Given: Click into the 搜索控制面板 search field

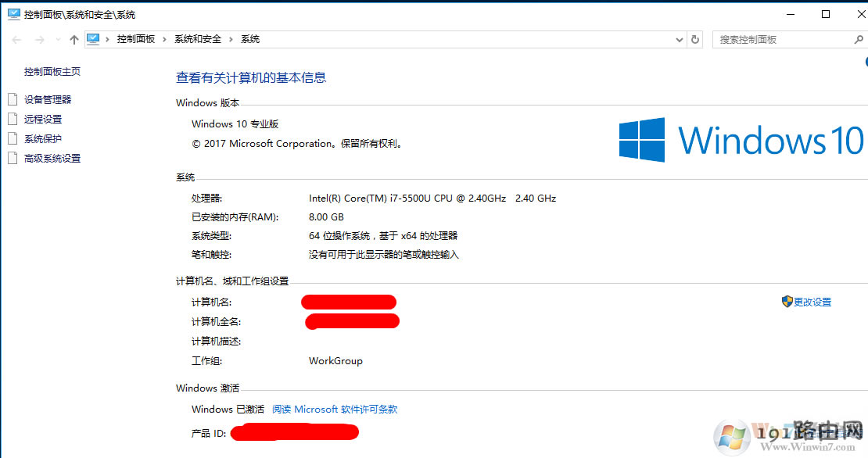Looking at the screenshot, I should pos(782,39).
